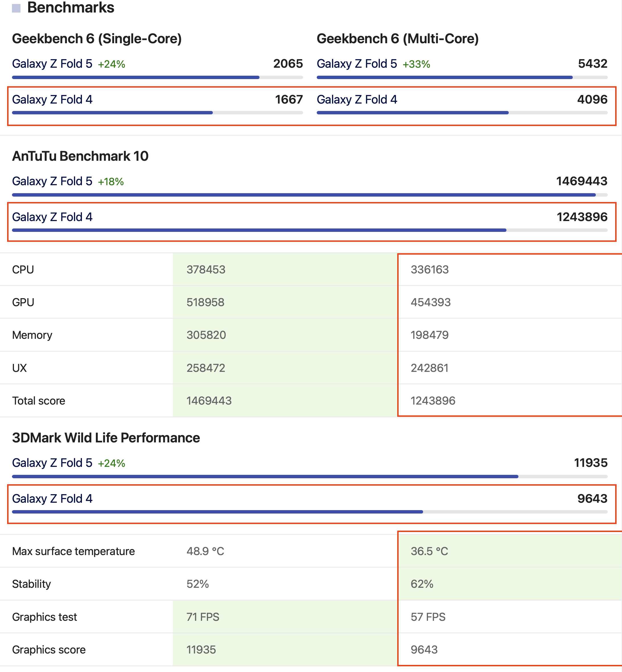This screenshot has height=672, width=622.
Task: Click the 3DMark bar score 11935
Action: (591, 463)
